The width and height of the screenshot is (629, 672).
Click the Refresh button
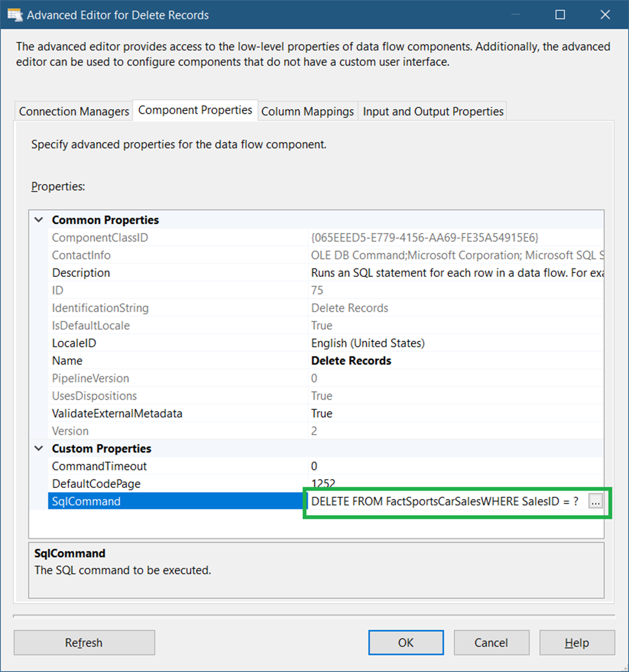tap(84, 642)
